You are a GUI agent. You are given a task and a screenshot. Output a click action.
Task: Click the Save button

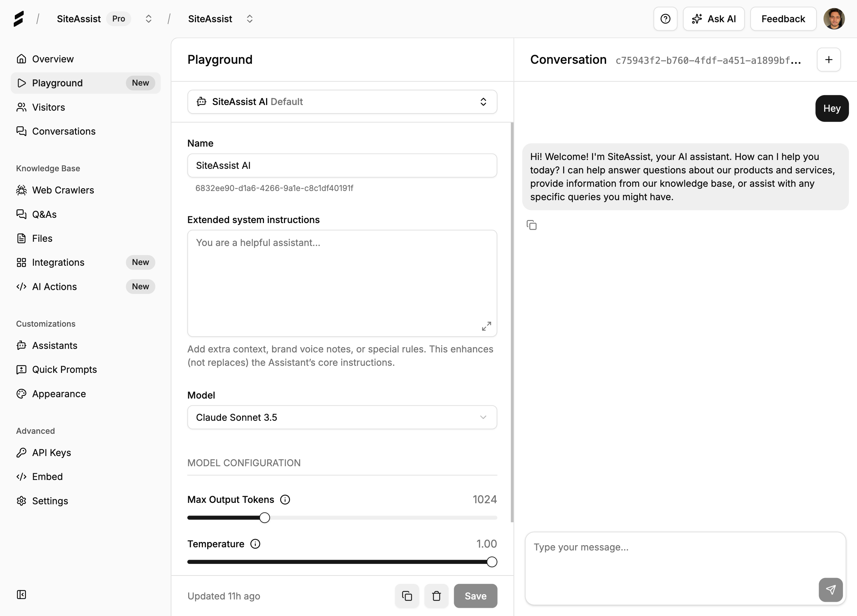(475, 596)
